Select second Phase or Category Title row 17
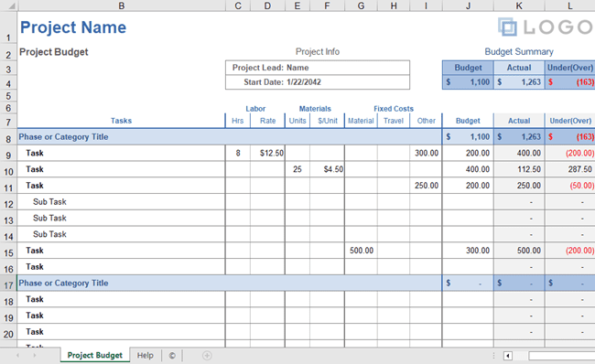Screen dimensions: 595x364 [230, 284]
